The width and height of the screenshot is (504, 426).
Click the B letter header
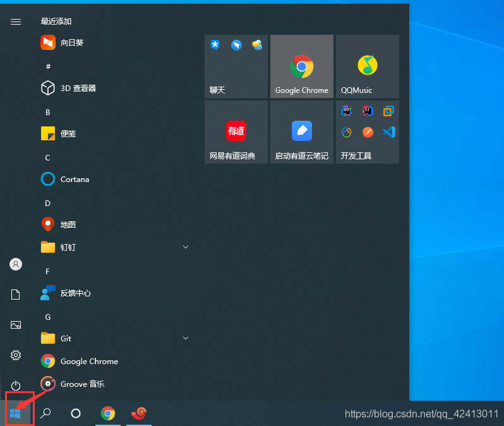(x=47, y=112)
